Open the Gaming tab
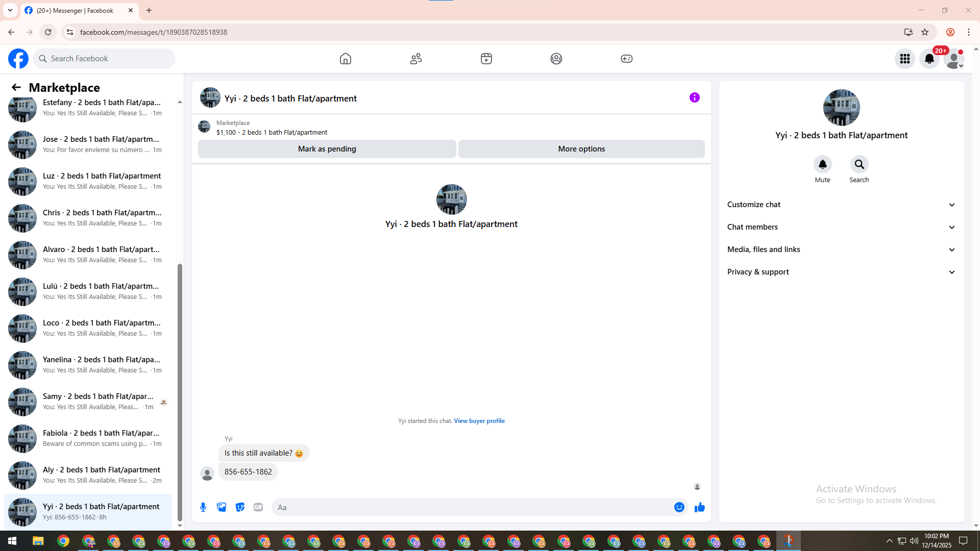The image size is (980, 551). (x=626, y=59)
